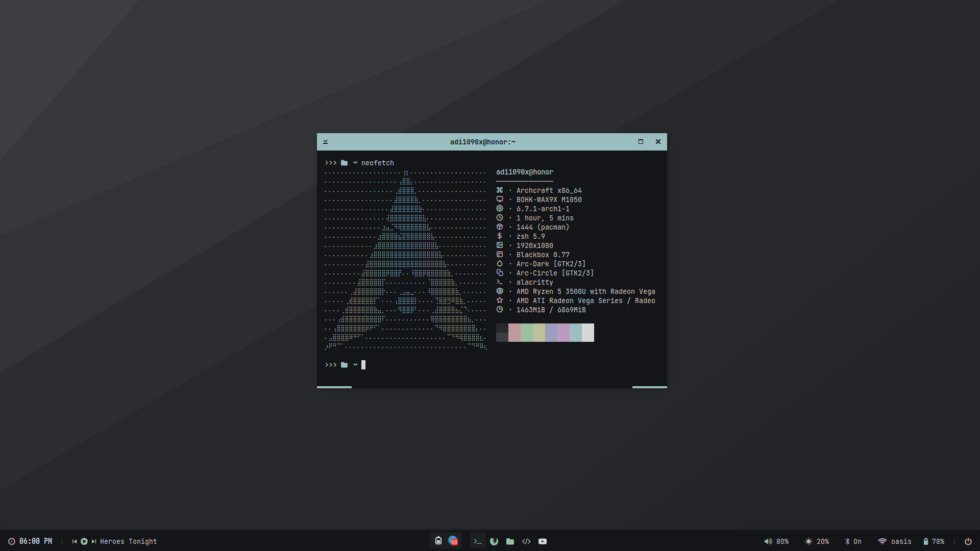The width and height of the screenshot is (980, 551).
Task: Open terminal window menu chevron in titlebar
Action: 325,142
